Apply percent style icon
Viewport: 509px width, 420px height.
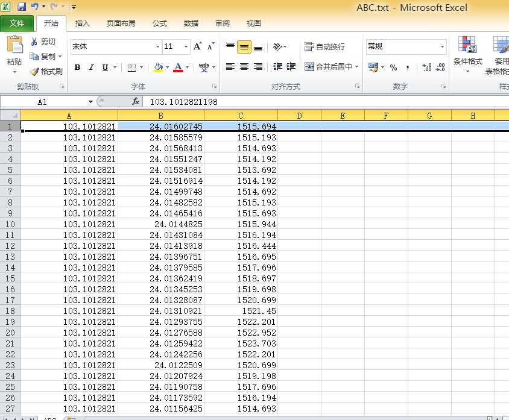coord(393,67)
